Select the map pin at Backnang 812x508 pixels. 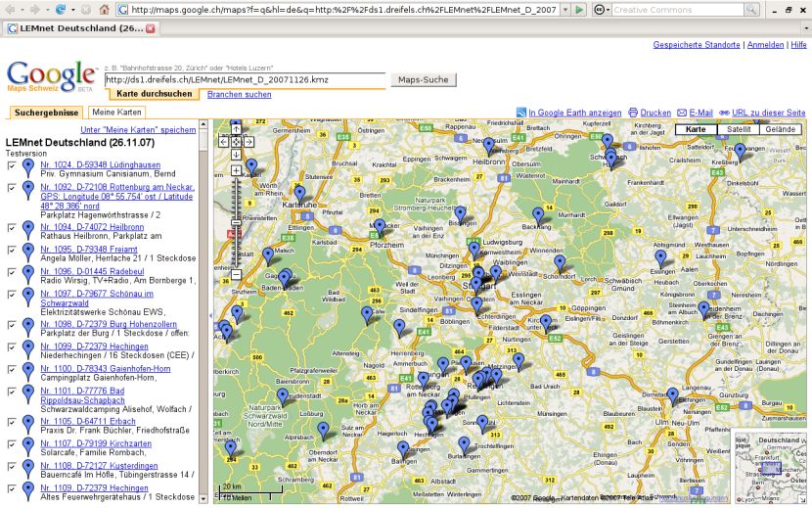[538, 216]
